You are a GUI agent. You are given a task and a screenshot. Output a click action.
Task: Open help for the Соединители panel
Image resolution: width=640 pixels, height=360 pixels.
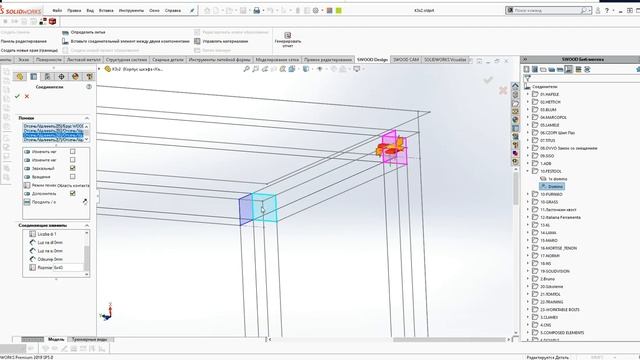(89, 87)
